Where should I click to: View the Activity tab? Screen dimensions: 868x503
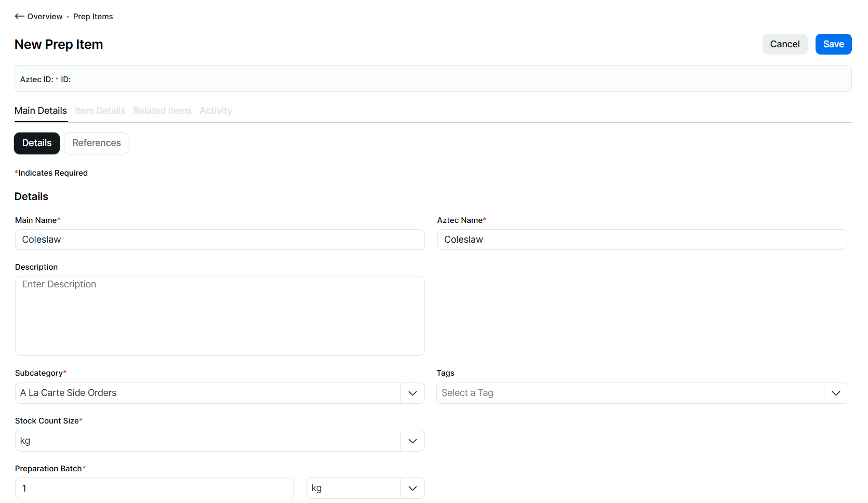[x=216, y=111]
